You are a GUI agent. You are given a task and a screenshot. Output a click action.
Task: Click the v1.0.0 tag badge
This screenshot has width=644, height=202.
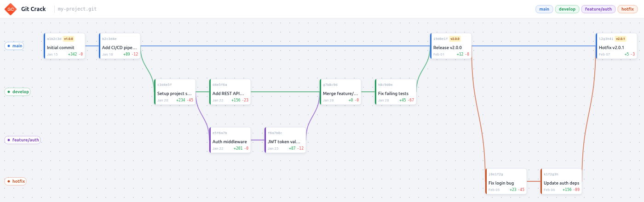point(69,39)
